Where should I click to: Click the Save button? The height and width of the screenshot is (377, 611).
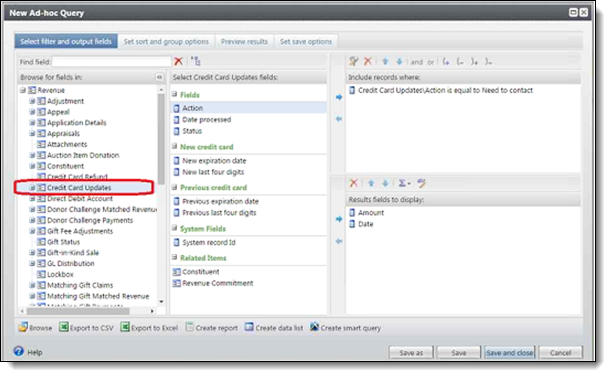(x=459, y=352)
